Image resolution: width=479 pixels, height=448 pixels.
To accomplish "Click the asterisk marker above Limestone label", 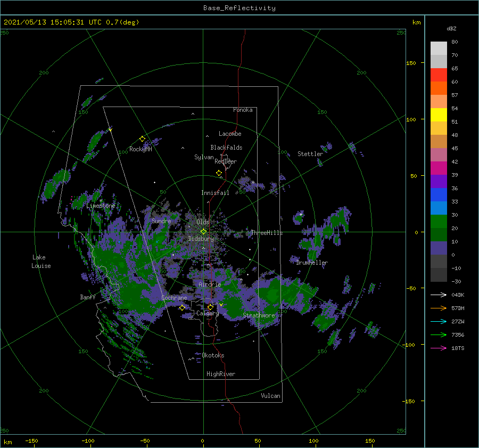I will 101,201.
